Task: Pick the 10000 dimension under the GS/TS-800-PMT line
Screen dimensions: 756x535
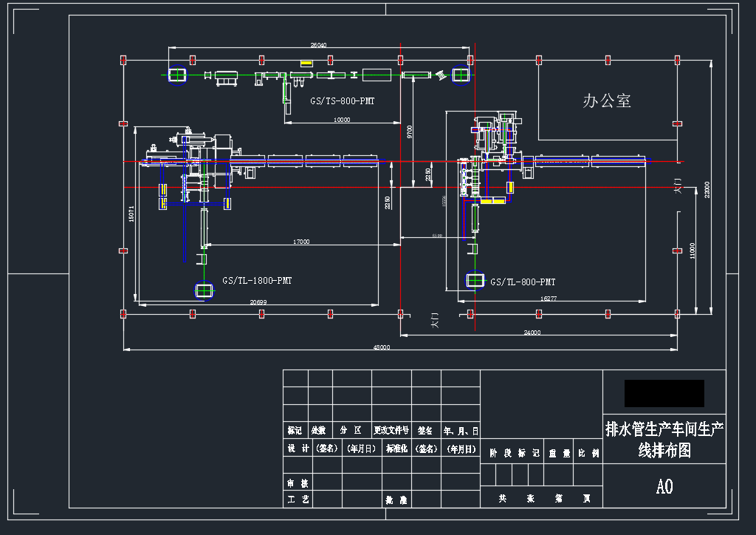Action: [342, 120]
